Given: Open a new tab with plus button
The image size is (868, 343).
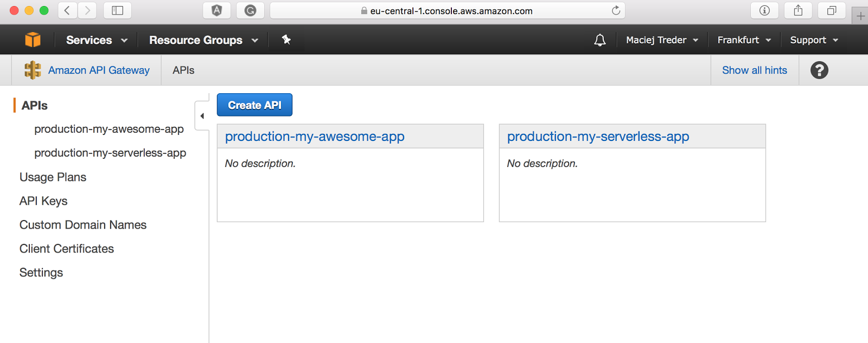Looking at the screenshot, I should tap(860, 16).
